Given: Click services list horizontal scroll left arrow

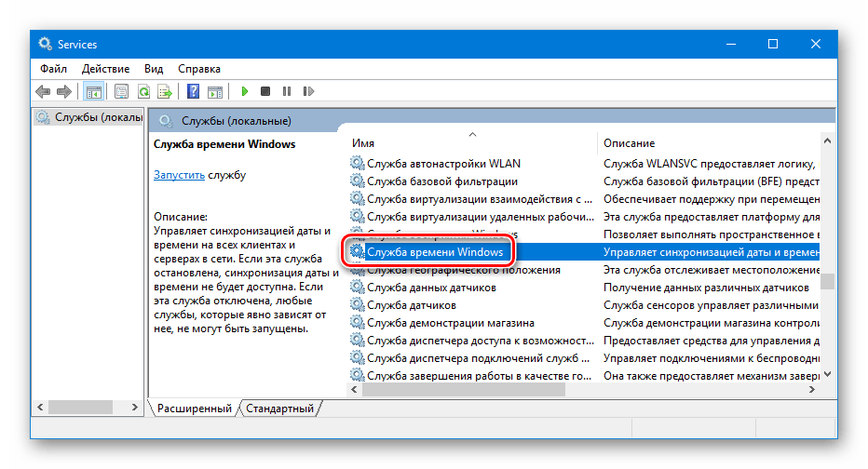Looking at the screenshot, I should tap(355, 389).
